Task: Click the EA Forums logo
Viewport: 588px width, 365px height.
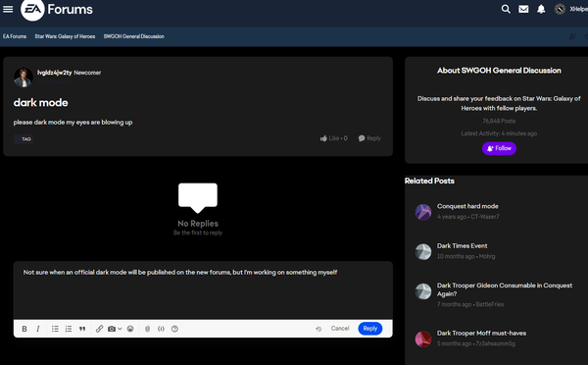Action: click(57, 10)
